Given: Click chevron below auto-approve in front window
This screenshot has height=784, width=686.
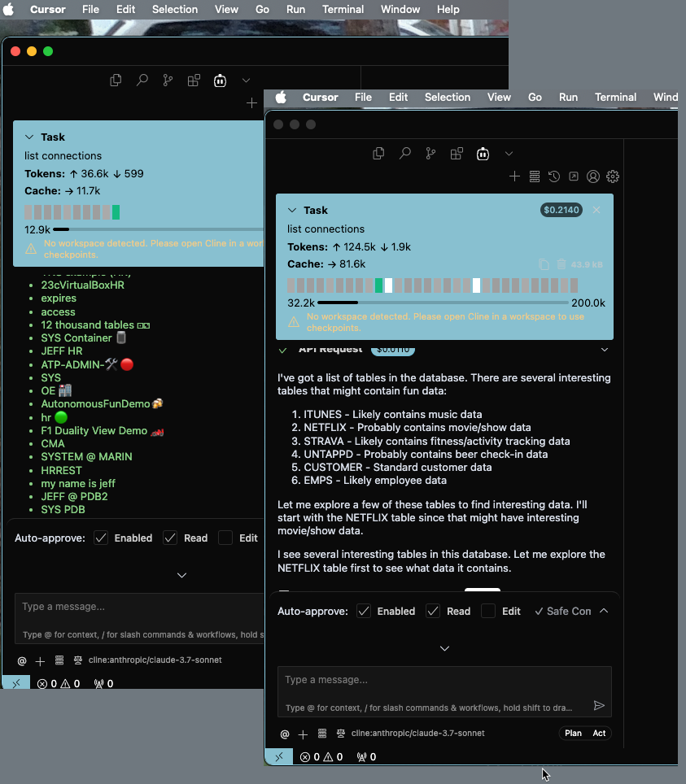Looking at the screenshot, I should click(444, 648).
